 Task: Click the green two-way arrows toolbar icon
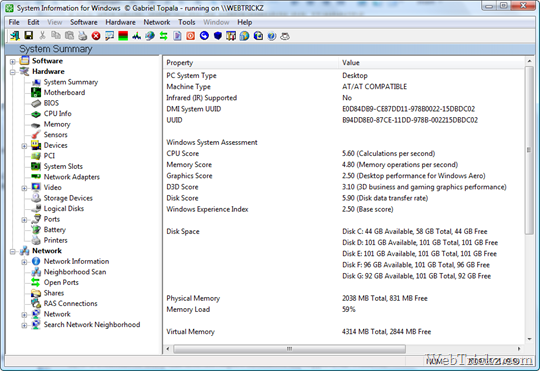164,36
